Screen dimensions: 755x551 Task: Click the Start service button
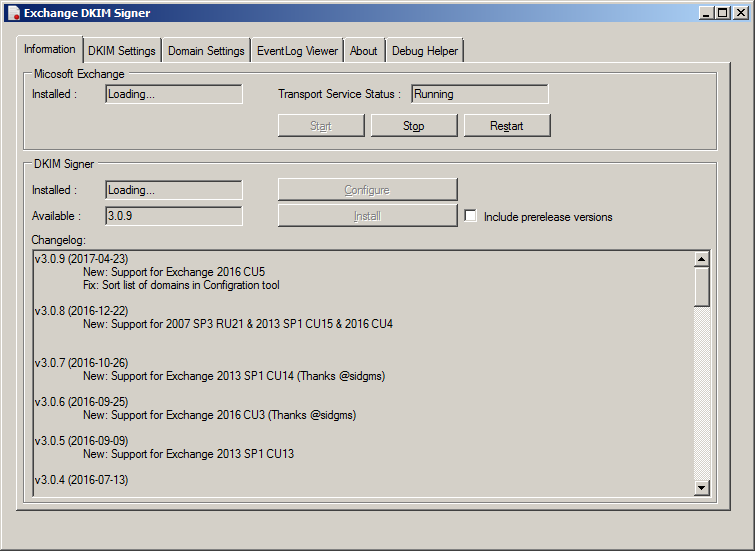tap(321, 126)
